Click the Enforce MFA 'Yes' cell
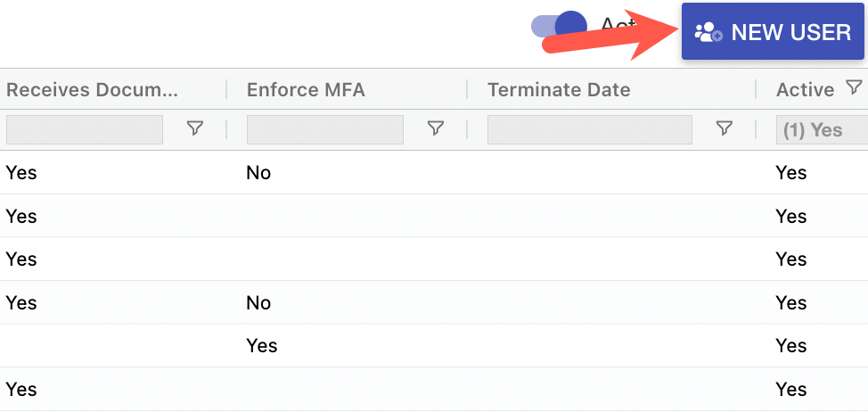Image resolution: width=868 pixels, height=412 pixels. 262,345
